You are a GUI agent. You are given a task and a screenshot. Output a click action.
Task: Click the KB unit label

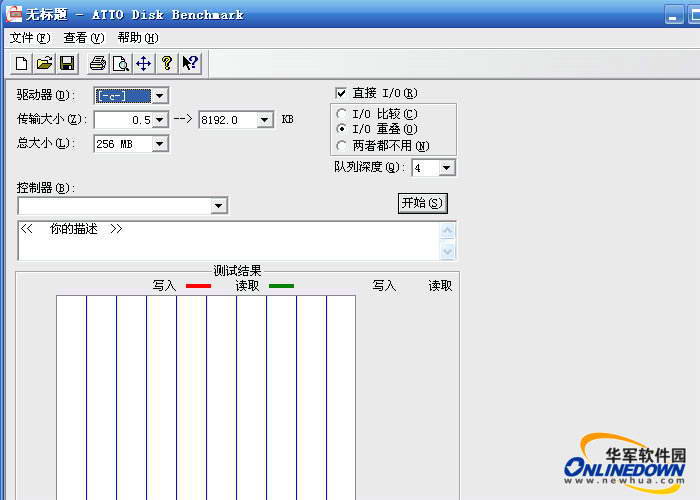click(288, 119)
